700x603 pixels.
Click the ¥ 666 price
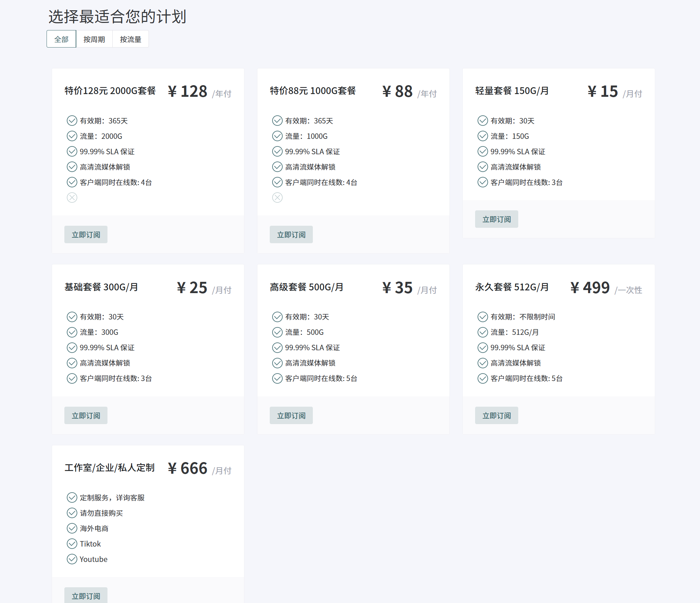[188, 468]
